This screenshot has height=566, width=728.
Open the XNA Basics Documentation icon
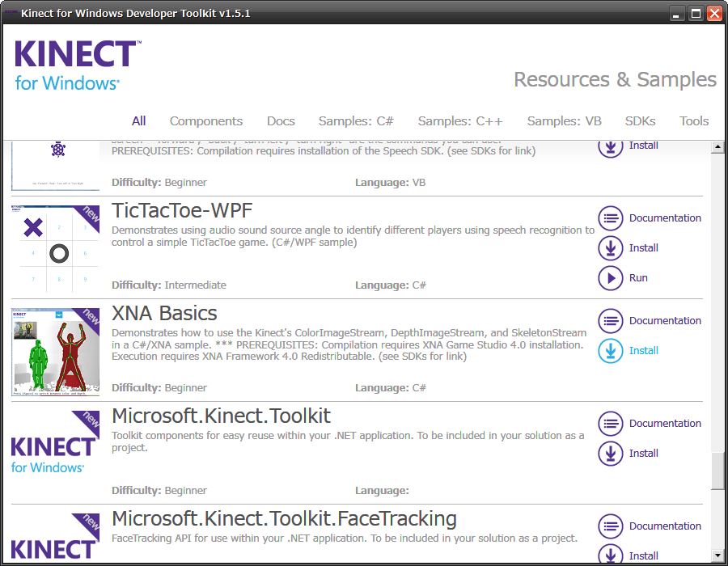coord(610,321)
